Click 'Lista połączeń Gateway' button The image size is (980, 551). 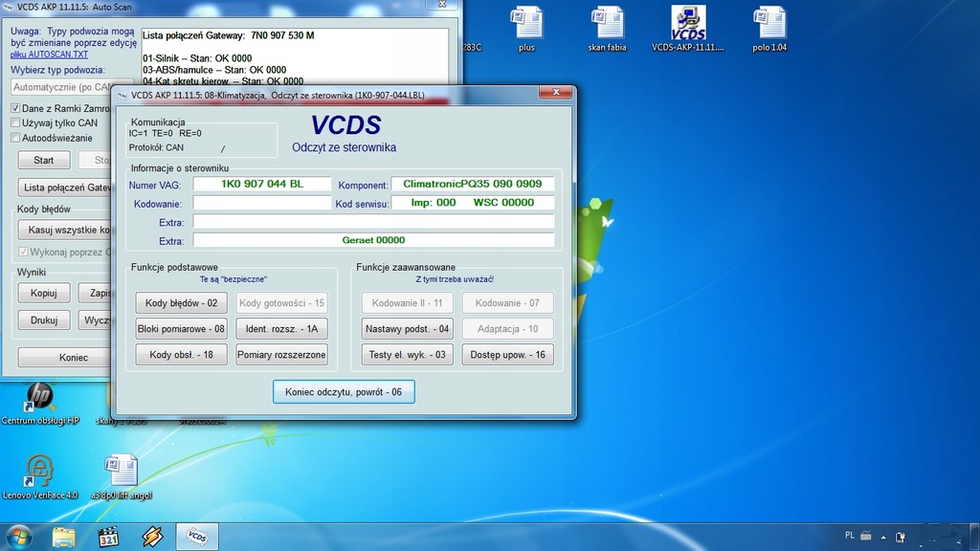[x=65, y=187]
